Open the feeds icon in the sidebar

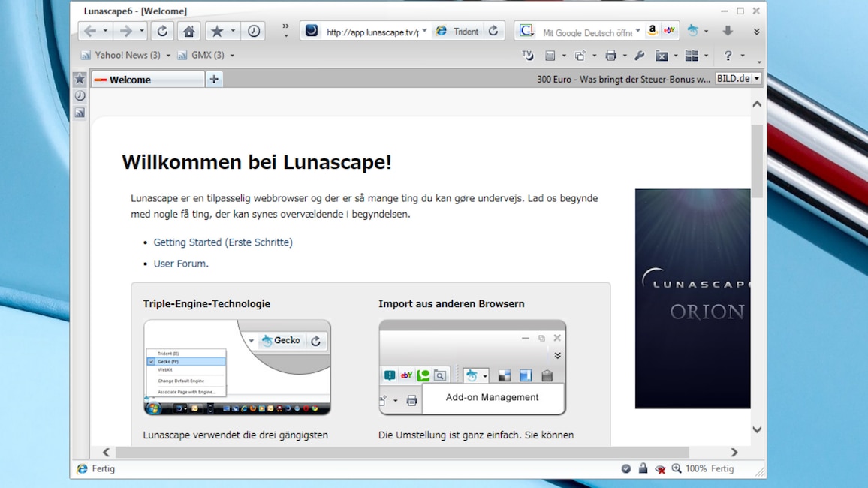tap(80, 113)
